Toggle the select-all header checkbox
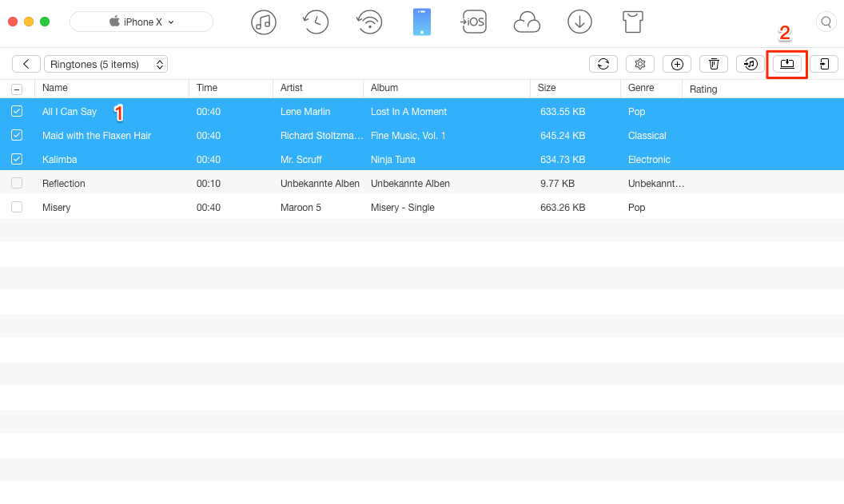The width and height of the screenshot is (844, 504). tap(17, 89)
